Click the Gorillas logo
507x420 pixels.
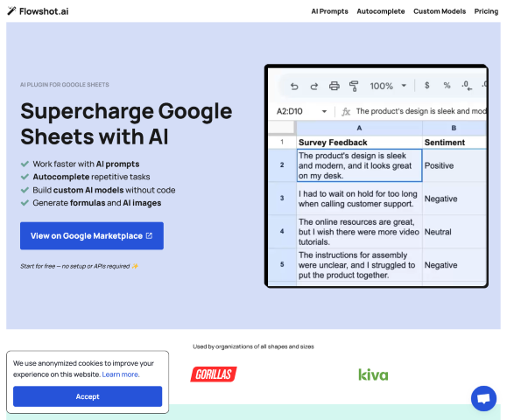click(x=214, y=374)
